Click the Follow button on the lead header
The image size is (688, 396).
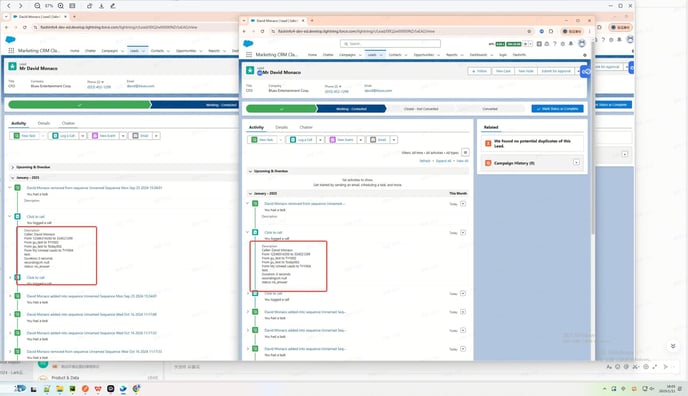point(479,71)
